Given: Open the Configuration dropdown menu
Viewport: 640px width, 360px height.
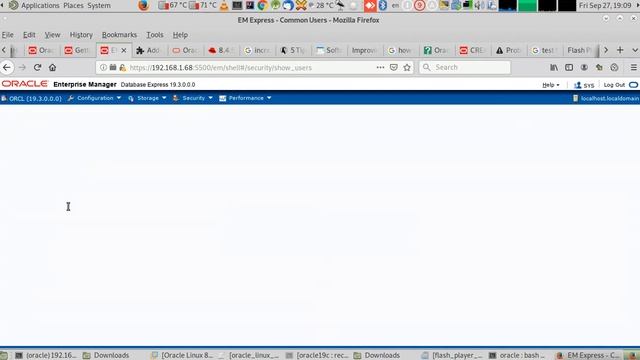Looking at the screenshot, I should tap(95, 98).
